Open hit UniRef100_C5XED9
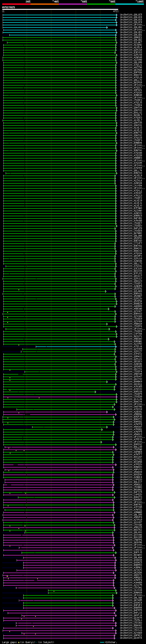 click(131, 397)
